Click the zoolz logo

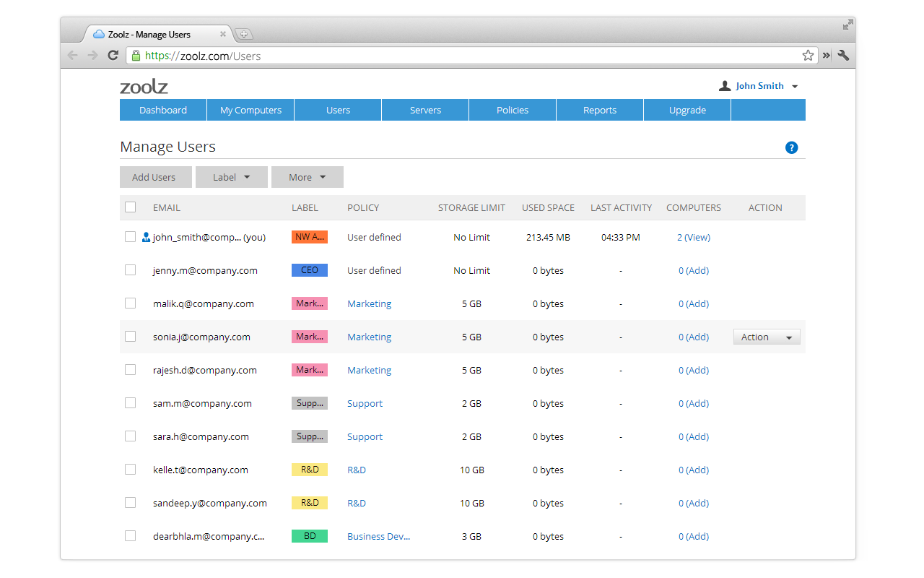click(144, 87)
